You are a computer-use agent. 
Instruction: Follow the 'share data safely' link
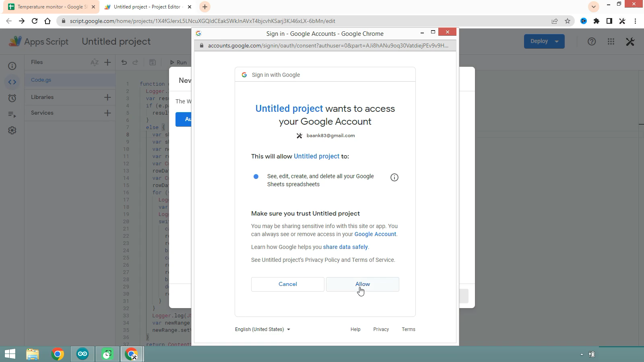pyautogui.click(x=345, y=247)
